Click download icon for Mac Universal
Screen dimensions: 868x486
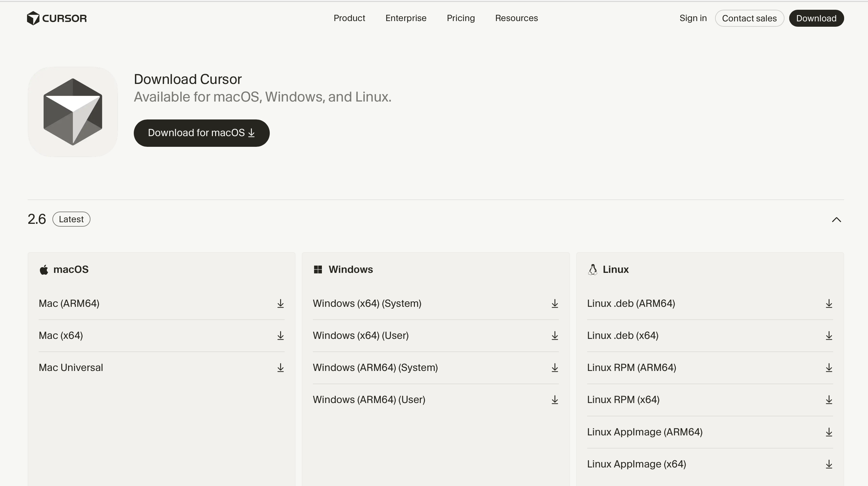[x=280, y=367]
